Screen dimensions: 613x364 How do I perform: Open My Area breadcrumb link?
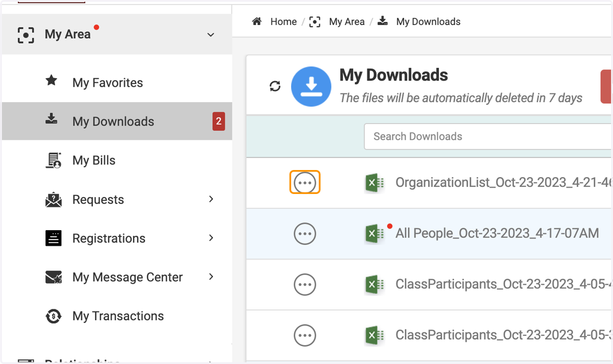(x=347, y=21)
